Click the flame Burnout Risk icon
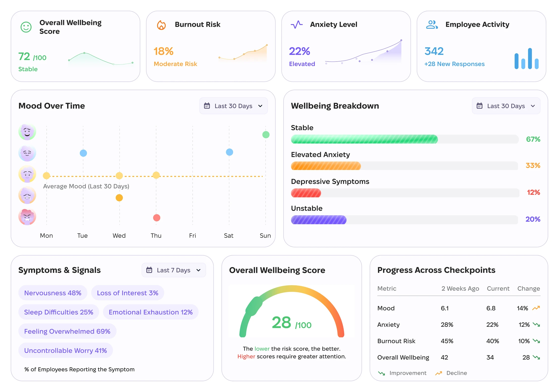This screenshot has width=559, height=392. [x=161, y=25]
